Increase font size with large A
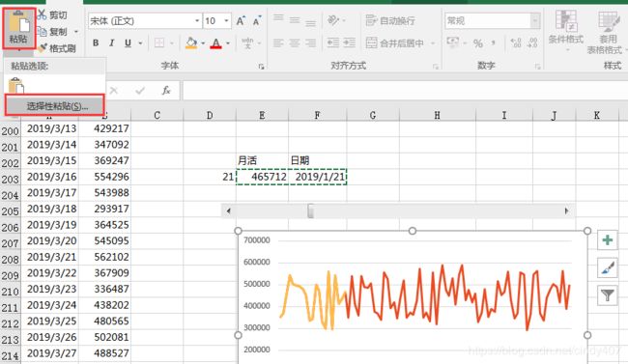Screen dimensions: 628x364 [241, 21]
